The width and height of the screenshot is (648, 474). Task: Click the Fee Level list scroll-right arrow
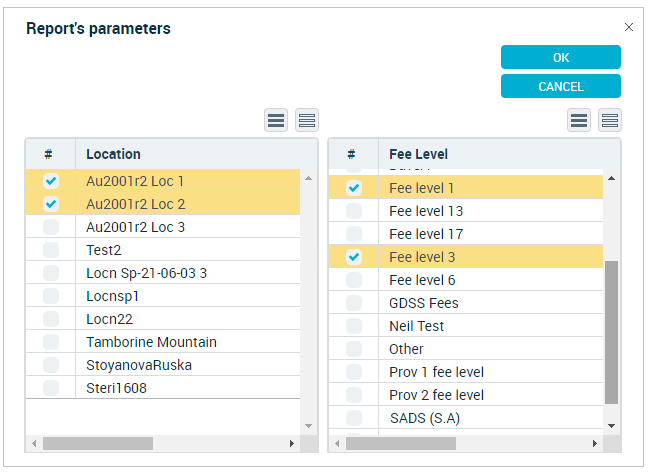coord(595,443)
